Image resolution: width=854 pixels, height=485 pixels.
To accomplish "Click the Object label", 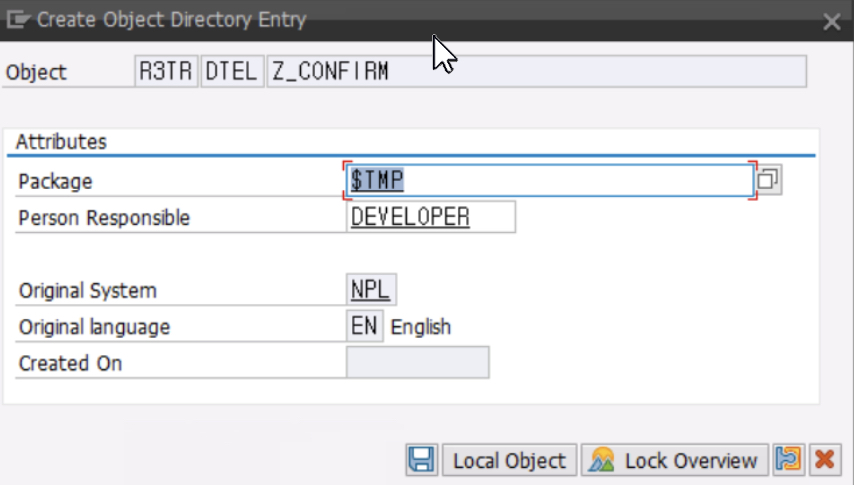I will coord(36,72).
